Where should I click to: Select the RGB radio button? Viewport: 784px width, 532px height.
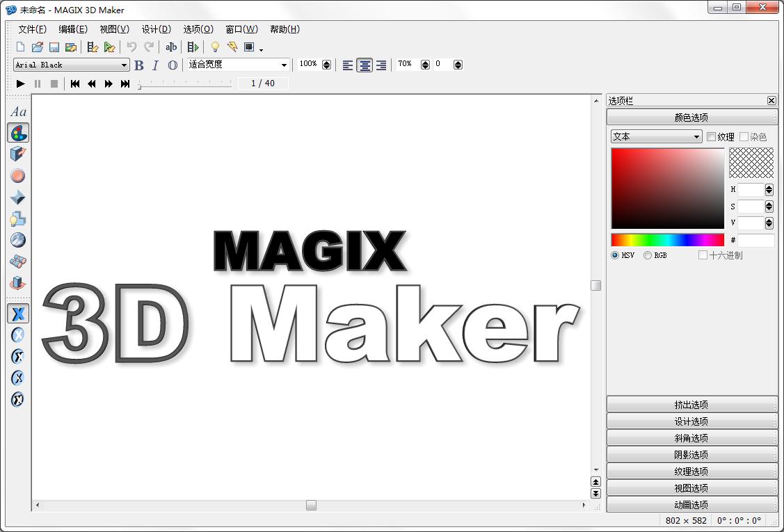[x=648, y=255]
